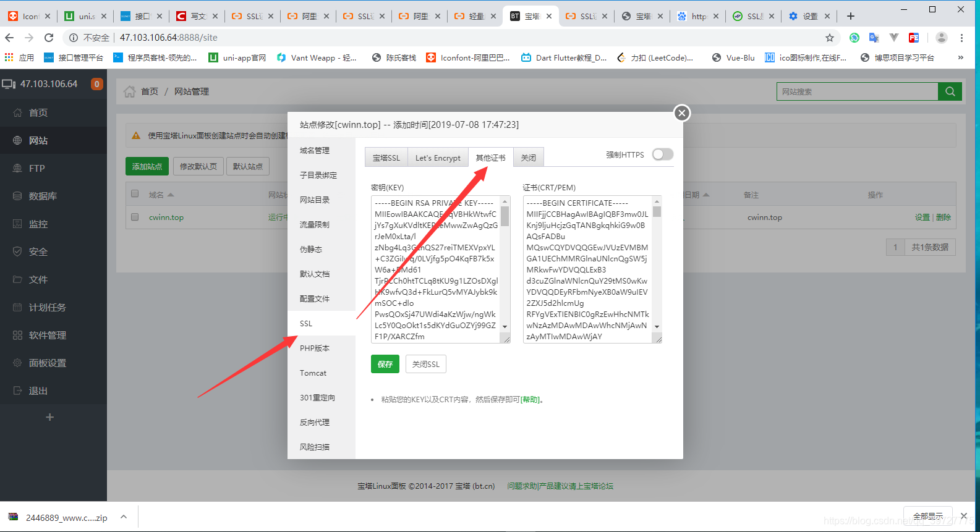Screen dimensions: 980x532
Task: Click the 安全 shield icon in sidebar
Action: coord(17,251)
